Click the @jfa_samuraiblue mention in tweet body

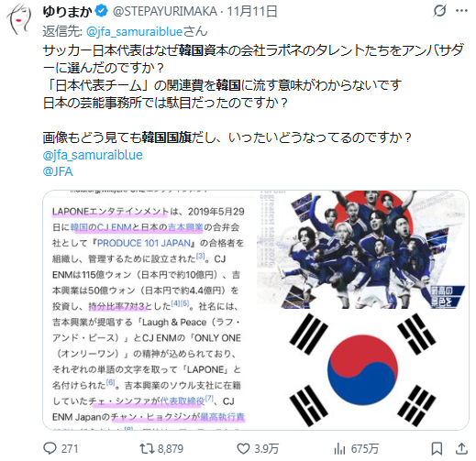93,155
